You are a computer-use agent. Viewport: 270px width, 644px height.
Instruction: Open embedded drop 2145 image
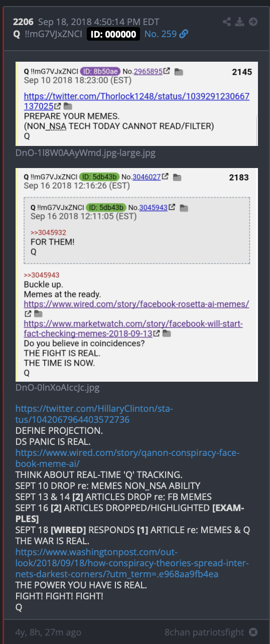click(137, 104)
